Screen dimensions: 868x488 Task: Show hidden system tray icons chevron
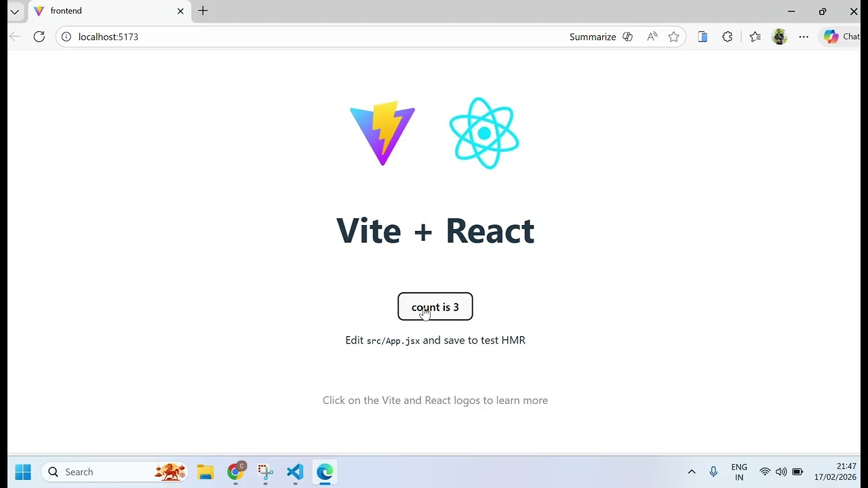pos(692,472)
